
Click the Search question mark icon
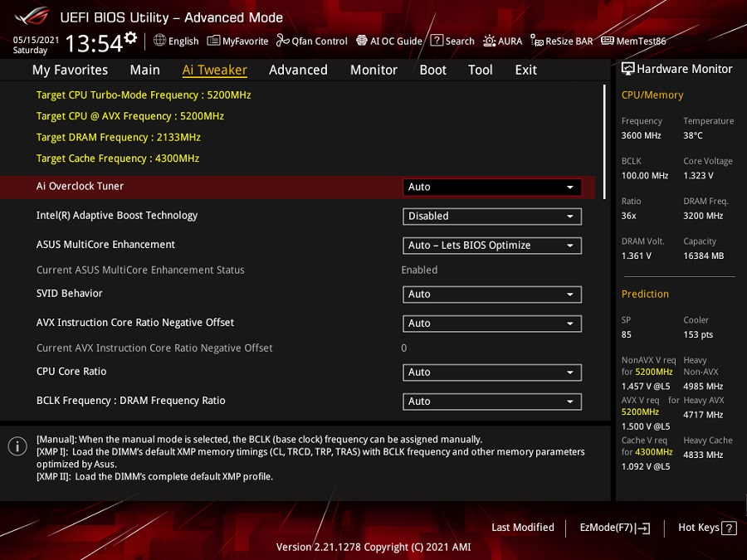coord(437,41)
